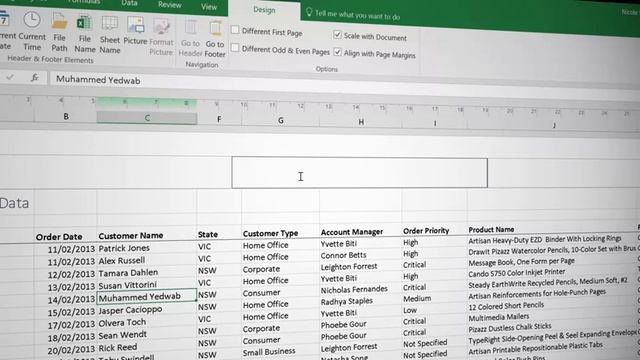
Task: Select the Patrick Jones cell
Action: [124, 248]
